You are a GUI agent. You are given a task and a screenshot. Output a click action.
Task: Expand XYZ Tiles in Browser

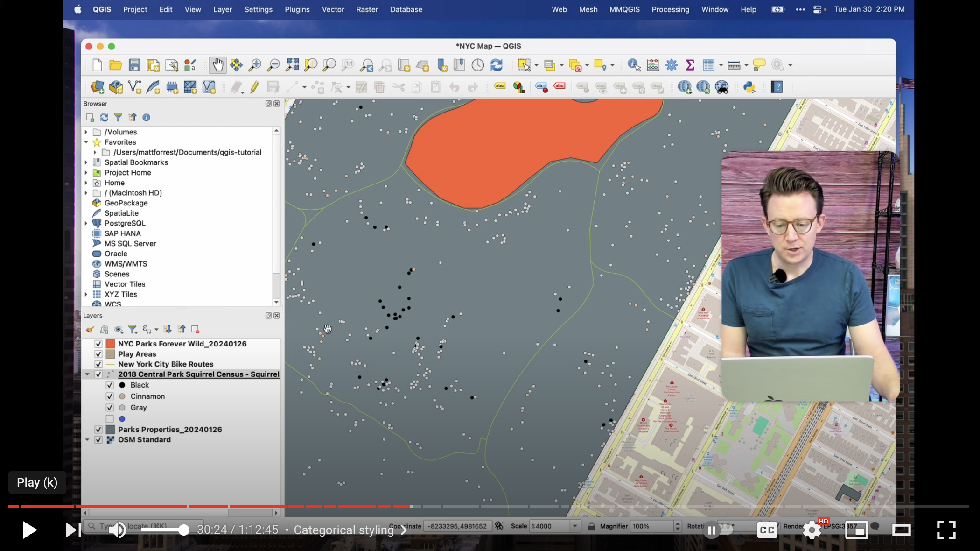[x=86, y=294]
